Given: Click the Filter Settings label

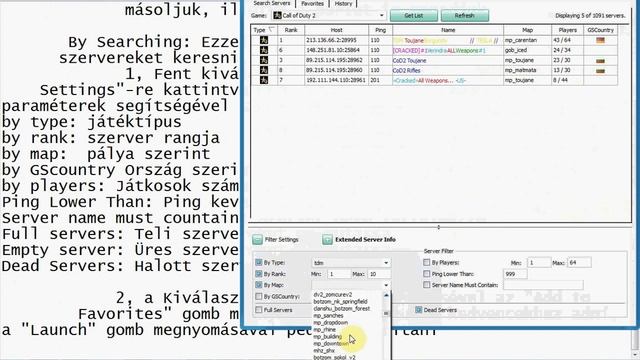Looking at the screenshot, I should point(282,240).
